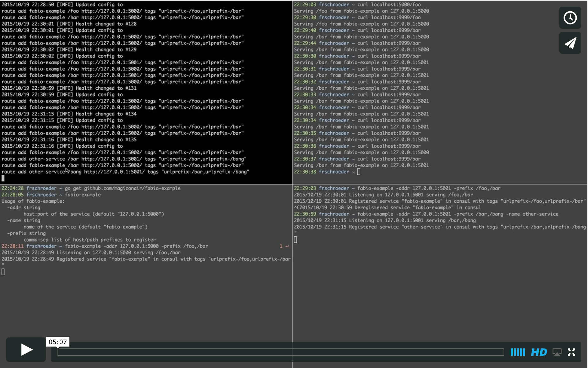Click the "-name string" option line
Viewport: 588px width, 368px height.
click(24, 220)
